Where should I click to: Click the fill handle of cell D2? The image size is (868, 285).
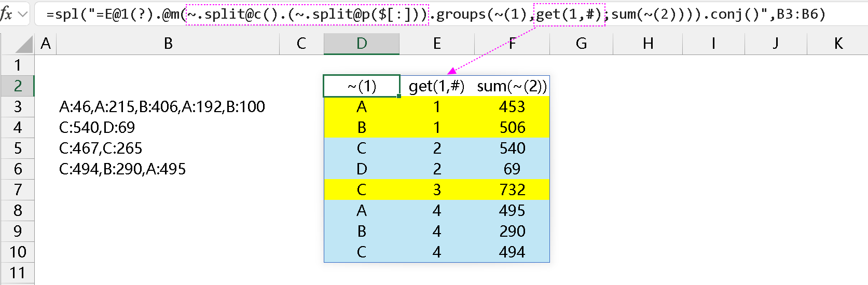399,96
